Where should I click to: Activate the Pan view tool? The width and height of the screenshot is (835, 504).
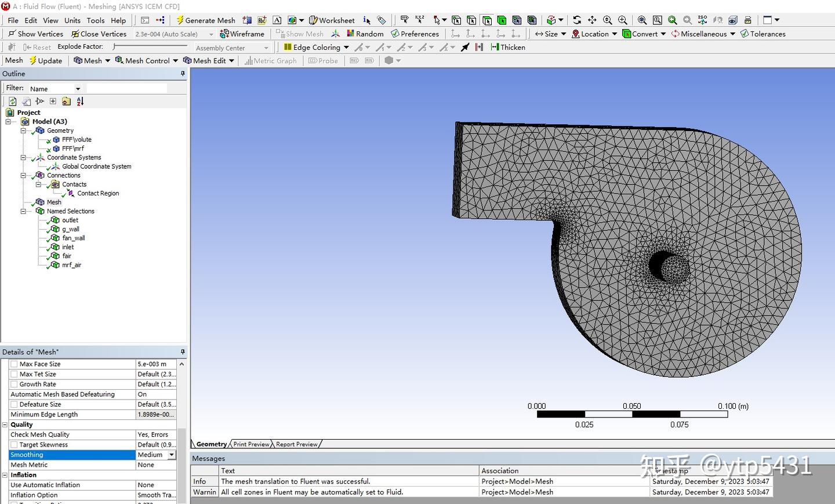click(592, 20)
